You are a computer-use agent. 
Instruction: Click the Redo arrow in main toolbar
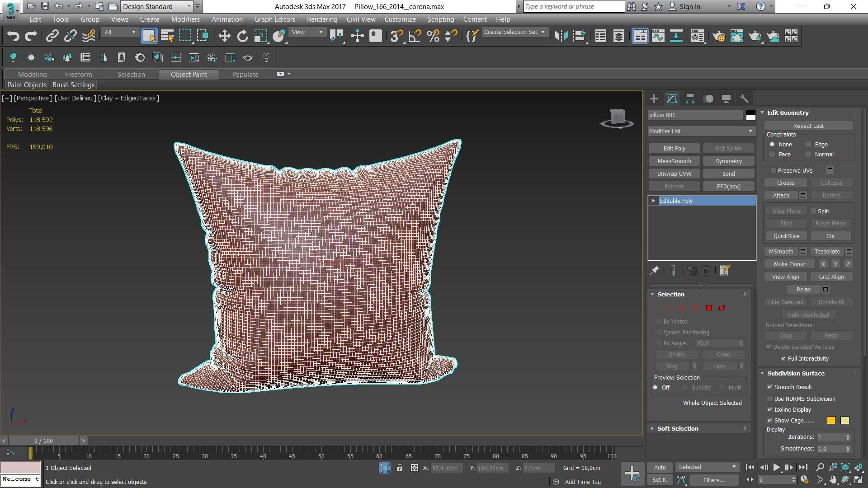(x=31, y=36)
